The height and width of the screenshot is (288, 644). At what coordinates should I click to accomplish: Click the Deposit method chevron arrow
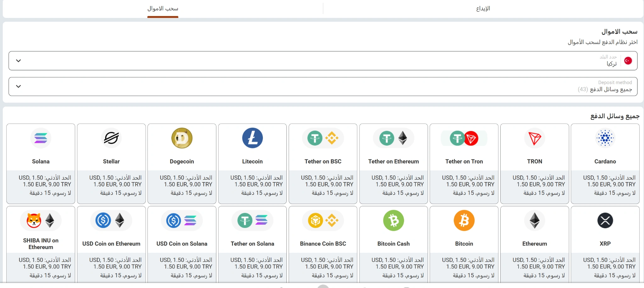[x=19, y=86]
